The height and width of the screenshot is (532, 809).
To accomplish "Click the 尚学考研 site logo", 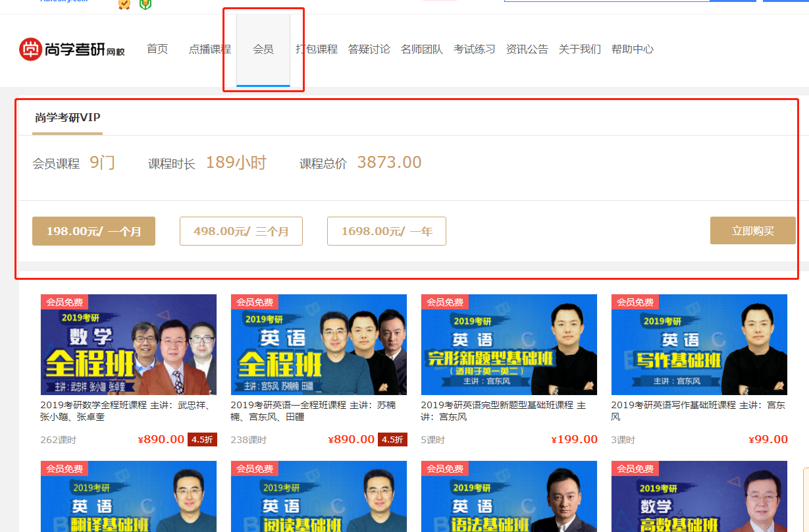I will click(x=72, y=49).
